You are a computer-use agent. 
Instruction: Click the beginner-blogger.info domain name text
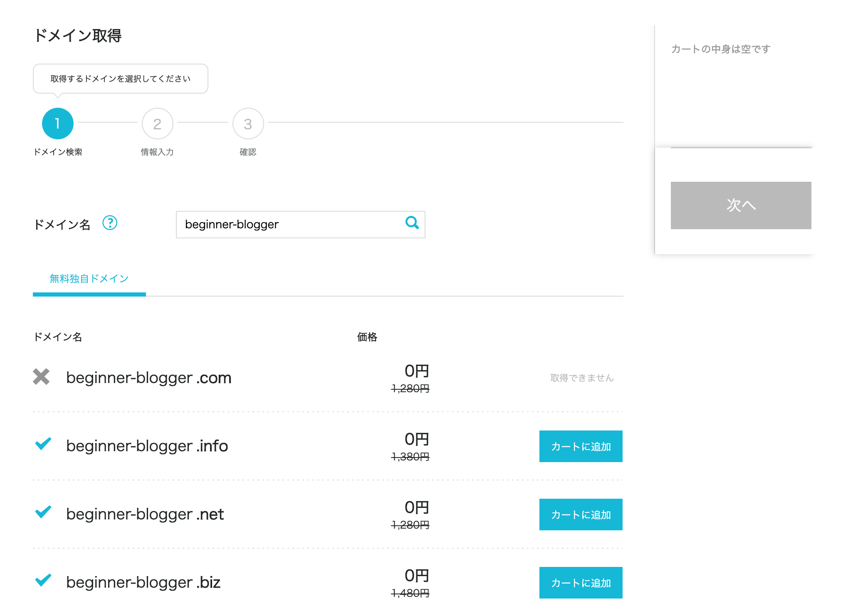147,446
